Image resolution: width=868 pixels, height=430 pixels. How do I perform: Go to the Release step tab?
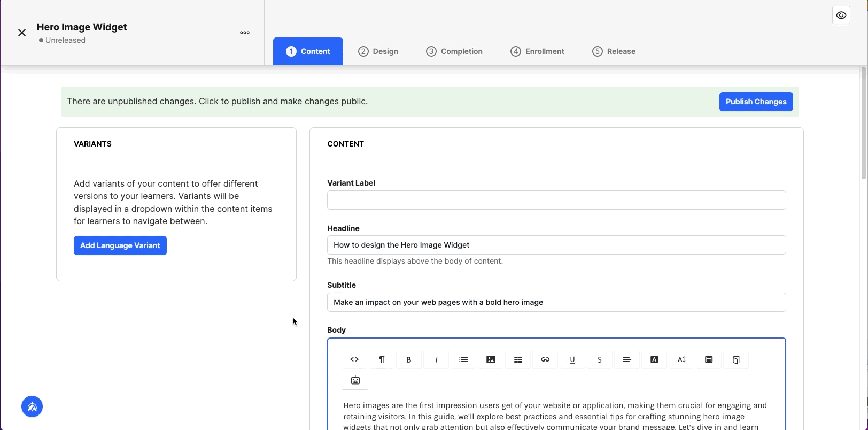pos(614,51)
